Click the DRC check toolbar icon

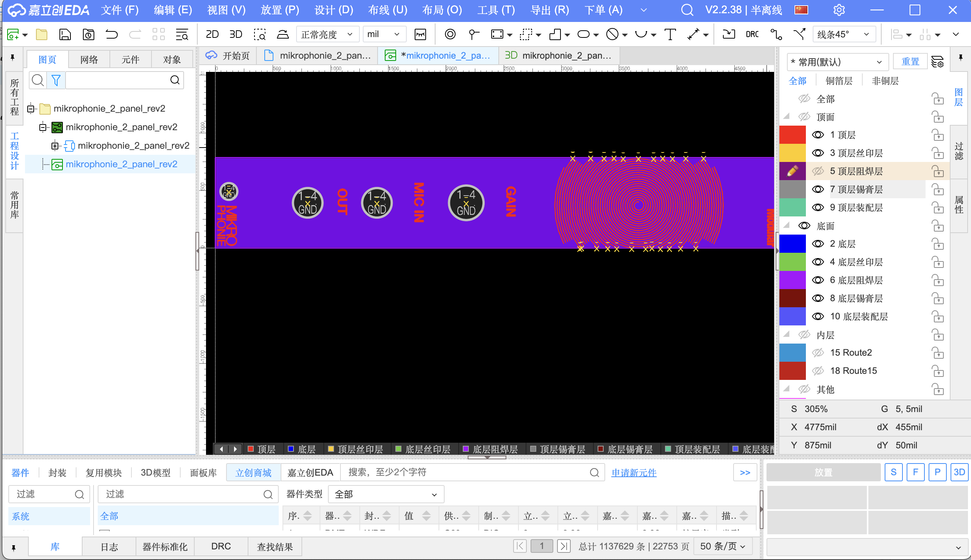point(752,34)
